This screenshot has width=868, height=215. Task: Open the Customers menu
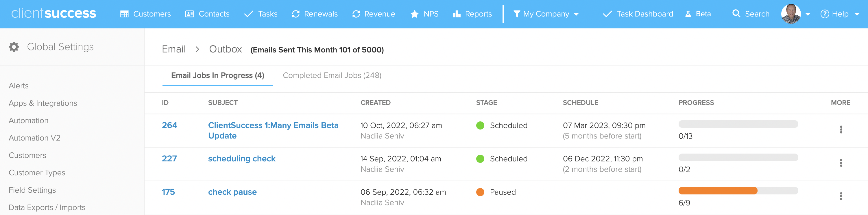(152, 14)
